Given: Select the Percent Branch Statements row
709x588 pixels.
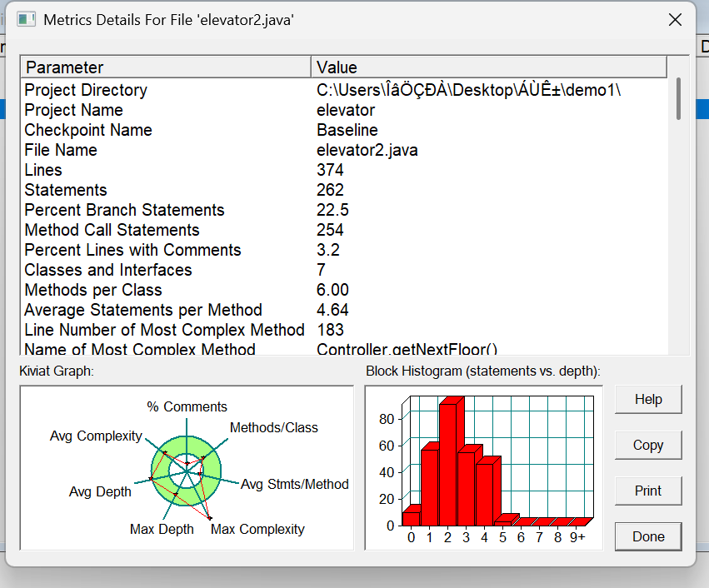Looking at the screenshot, I should click(343, 210).
